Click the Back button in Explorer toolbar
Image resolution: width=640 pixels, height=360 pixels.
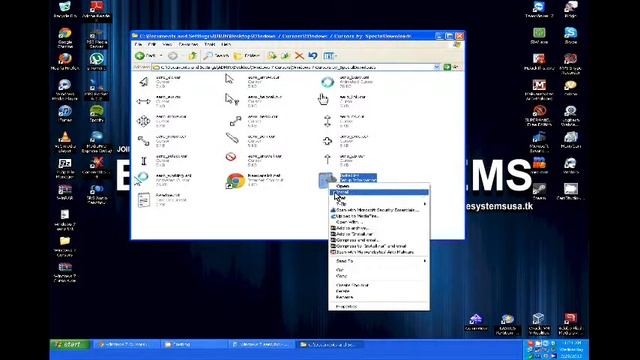pos(145,56)
